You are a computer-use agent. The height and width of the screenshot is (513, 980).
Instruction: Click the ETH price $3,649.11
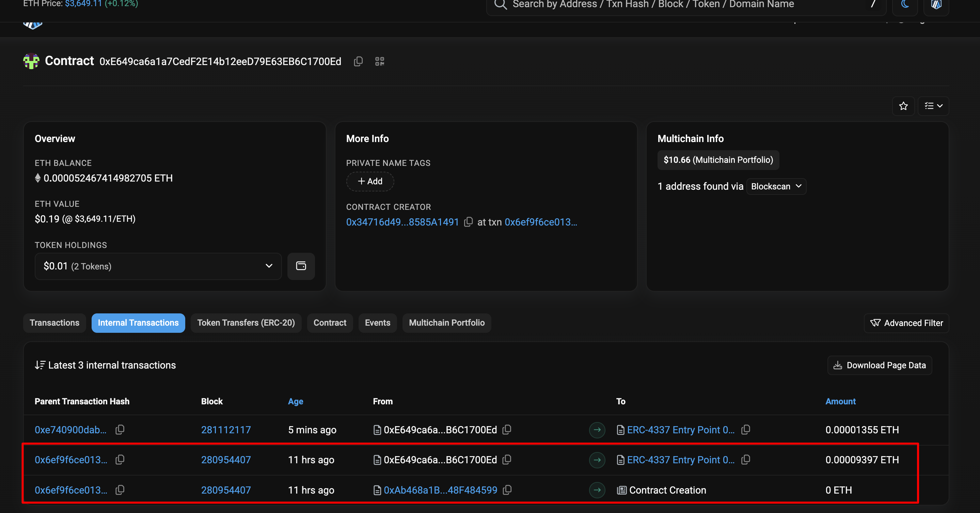(x=83, y=4)
